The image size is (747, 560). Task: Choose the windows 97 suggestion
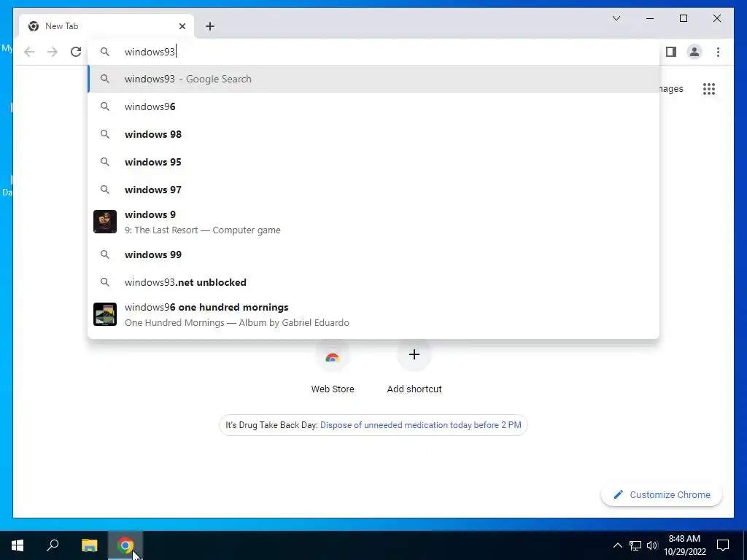click(373, 190)
